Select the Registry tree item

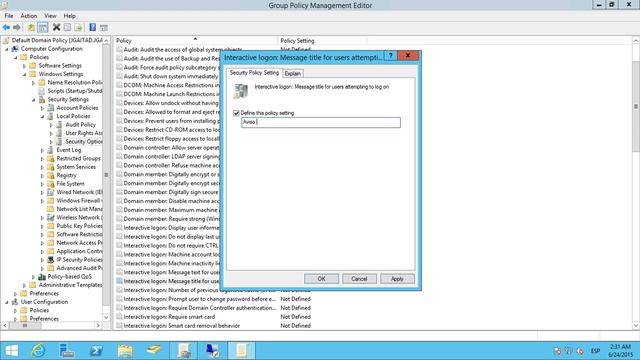(x=66, y=176)
